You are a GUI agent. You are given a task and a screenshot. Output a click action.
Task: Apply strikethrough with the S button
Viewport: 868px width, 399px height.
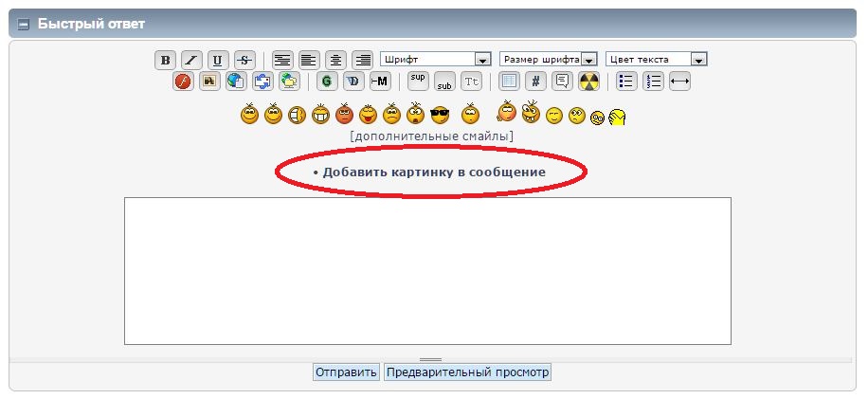pos(244,60)
